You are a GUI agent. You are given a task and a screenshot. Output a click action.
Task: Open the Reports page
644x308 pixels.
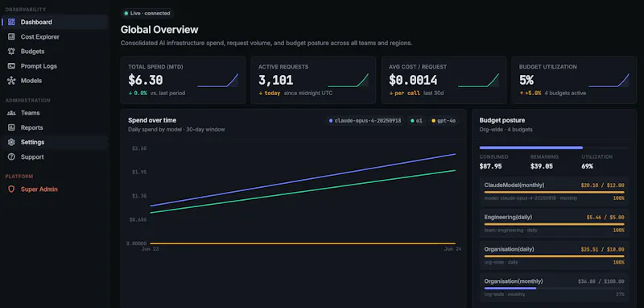[55, 127]
